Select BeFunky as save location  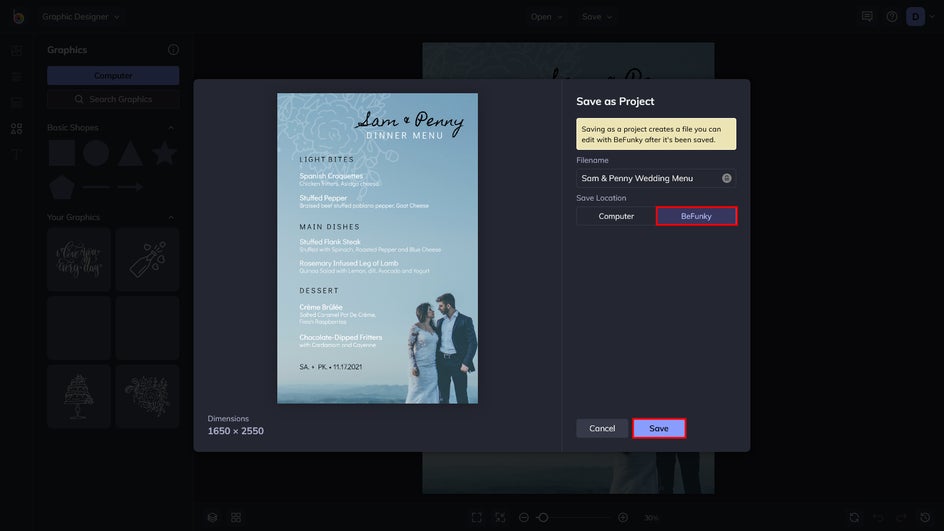point(696,216)
